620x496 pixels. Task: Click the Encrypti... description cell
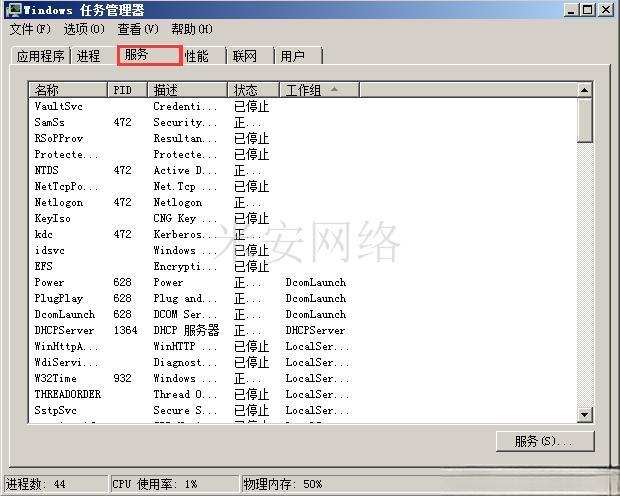185,266
